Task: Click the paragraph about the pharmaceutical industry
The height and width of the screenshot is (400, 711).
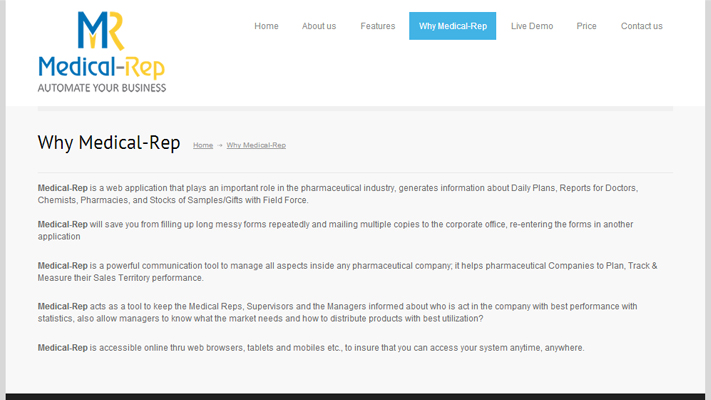Action: pyautogui.click(x=338, y=194)
